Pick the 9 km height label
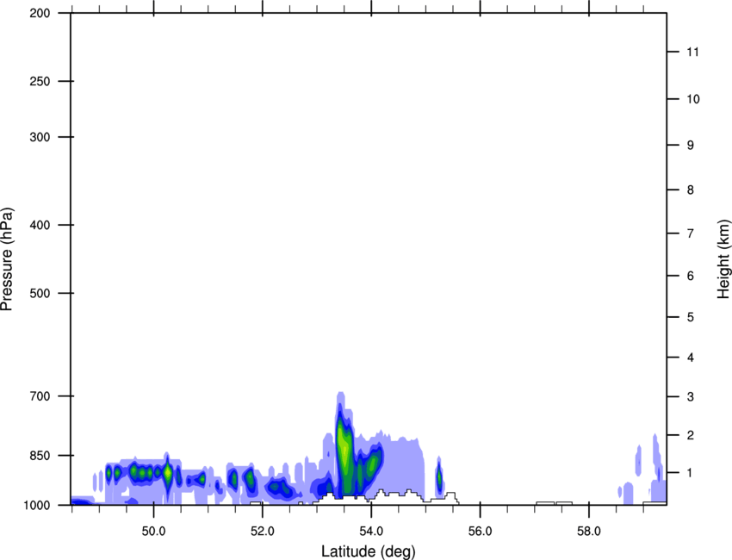732x560 pixels. 691,146
